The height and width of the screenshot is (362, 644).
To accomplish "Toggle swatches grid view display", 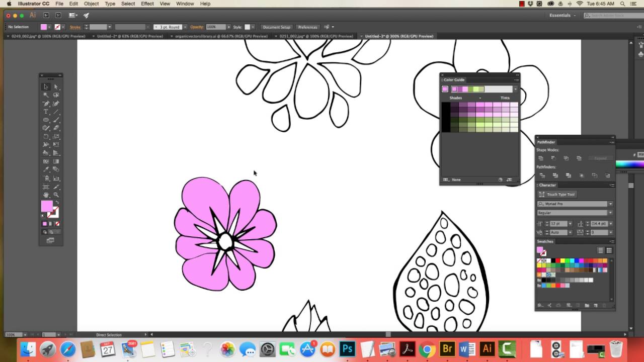I will 608,250.
